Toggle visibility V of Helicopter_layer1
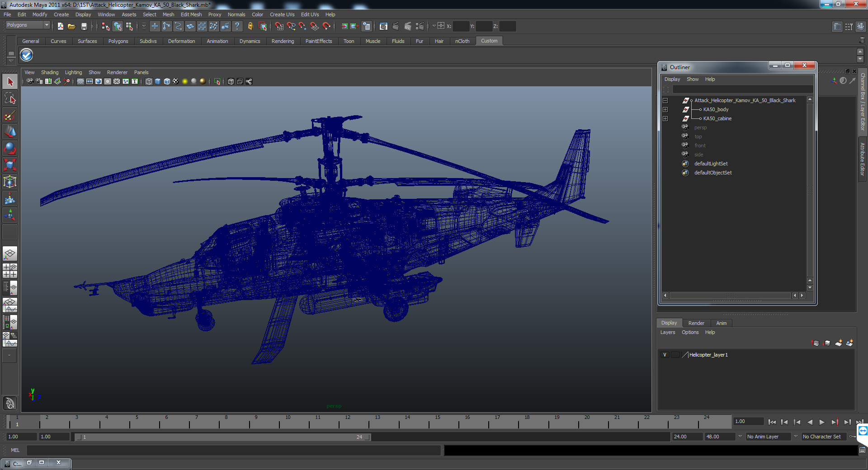Viewport: 868px width, 470px height. tap(665, 355)
